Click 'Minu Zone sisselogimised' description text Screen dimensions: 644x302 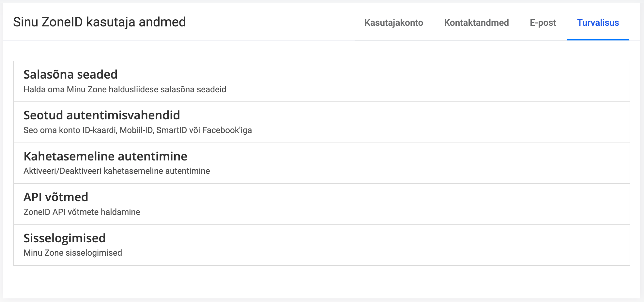pos(73,253)
